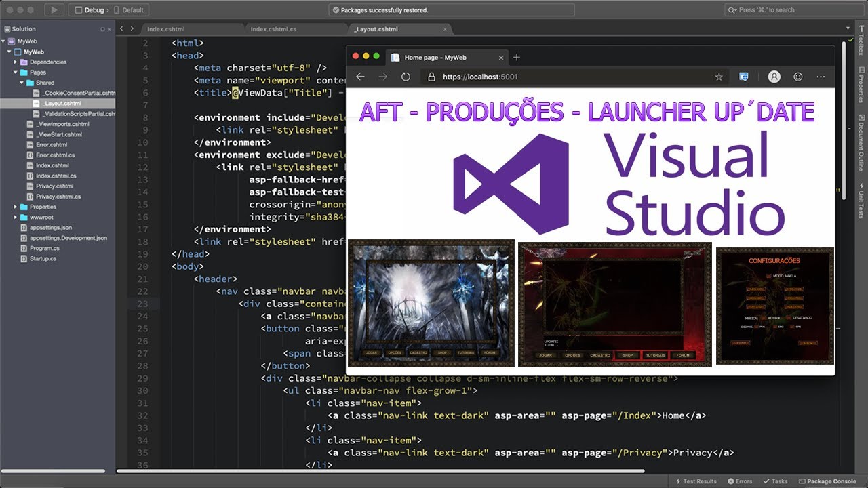Collapse the Shared folder
The height and width of the screenshot is (488, 868).
tap(22, 83)
